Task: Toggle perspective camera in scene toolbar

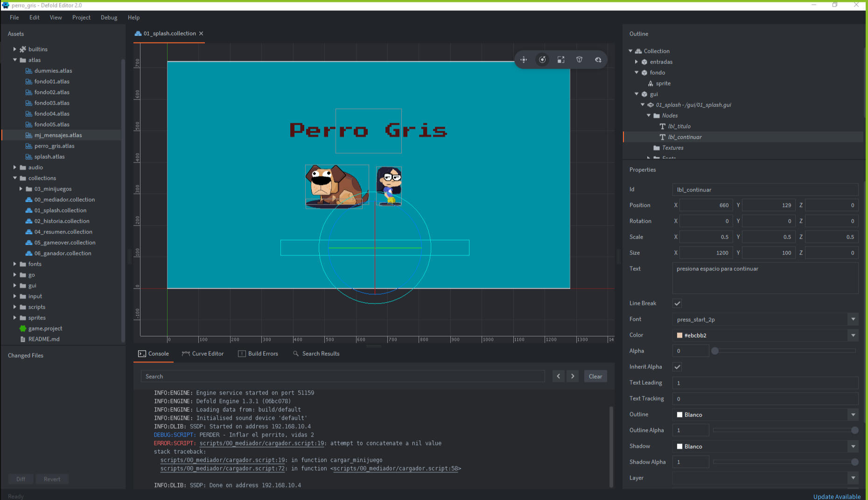Action: (x=580, y=60)
